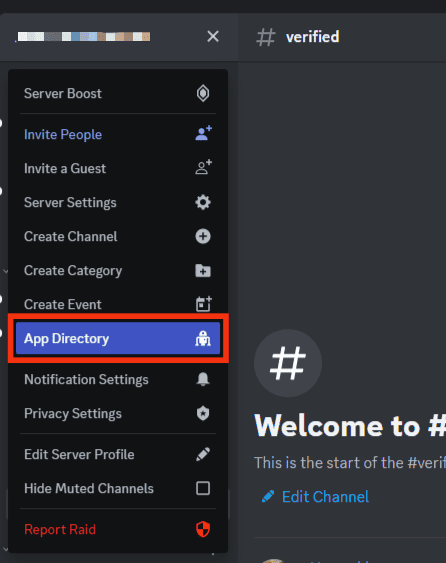Select Create Category menu item
446x563 pixels.
pos(118,270)
